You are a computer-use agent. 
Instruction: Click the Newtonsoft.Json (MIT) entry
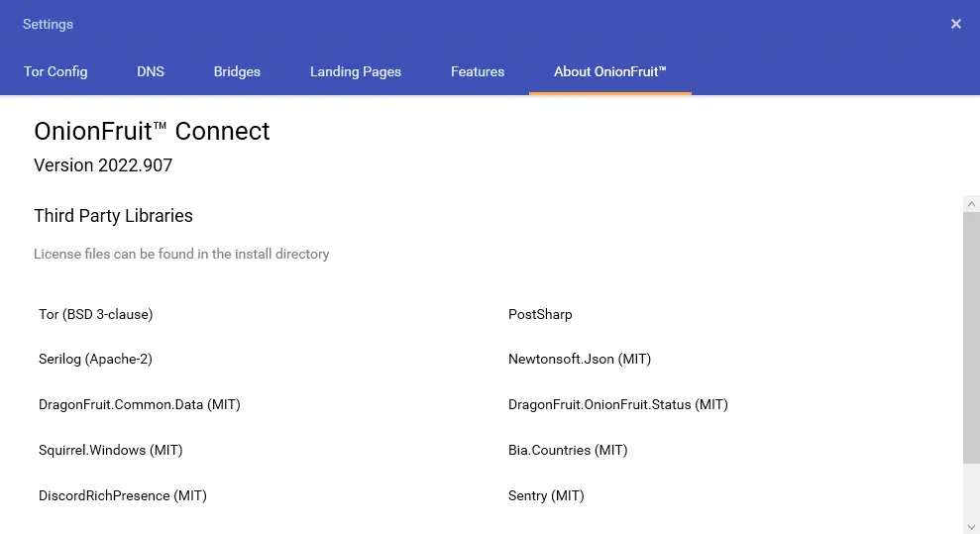pyautogui.click(x=580, y=359)
